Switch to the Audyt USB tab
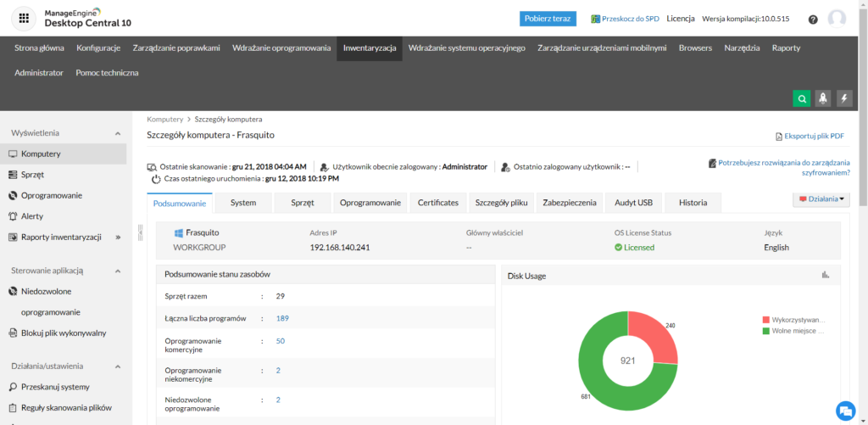 [x=633, y=203]
